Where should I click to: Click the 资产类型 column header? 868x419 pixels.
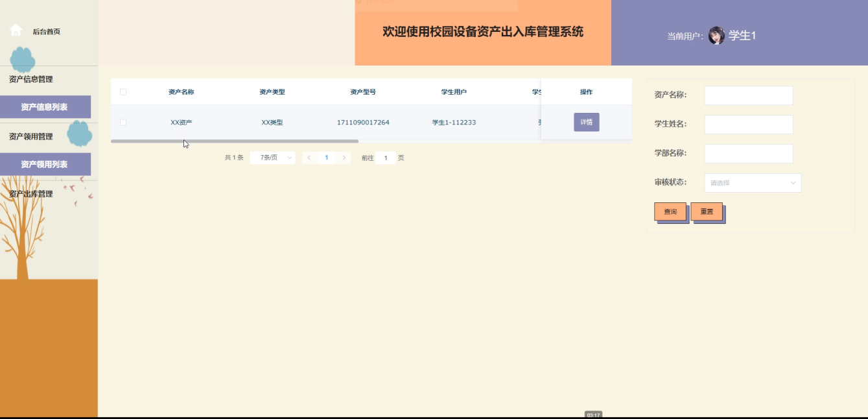(272, 92)
